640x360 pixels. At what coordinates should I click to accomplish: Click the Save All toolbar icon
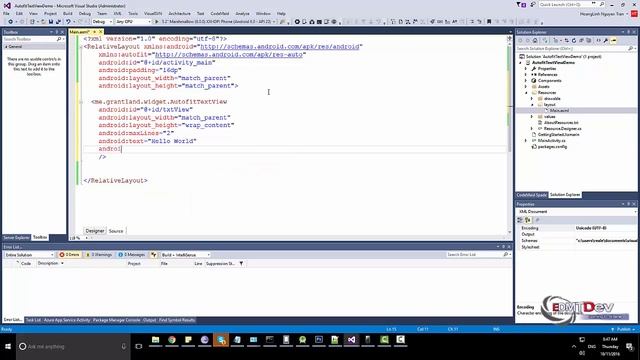click(x=58, y=22)
